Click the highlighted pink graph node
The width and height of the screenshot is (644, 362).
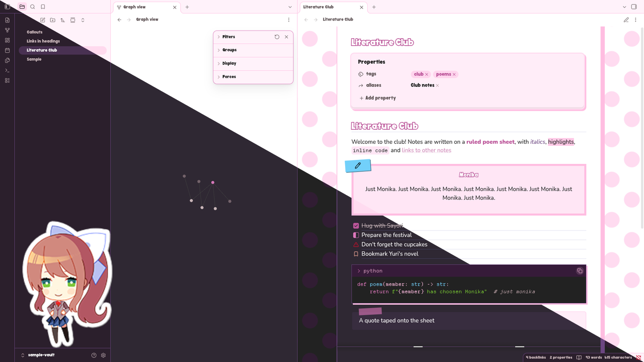pyautogui.click(x=213, y=183)
